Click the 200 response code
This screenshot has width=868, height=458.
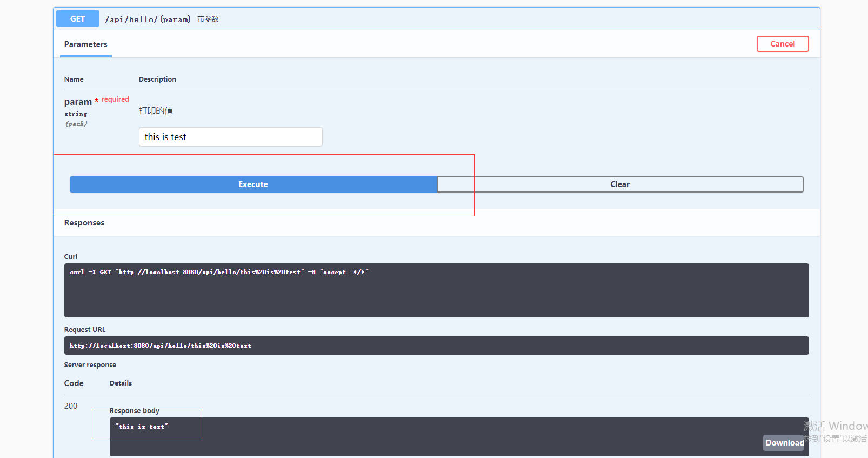[71, 406]
